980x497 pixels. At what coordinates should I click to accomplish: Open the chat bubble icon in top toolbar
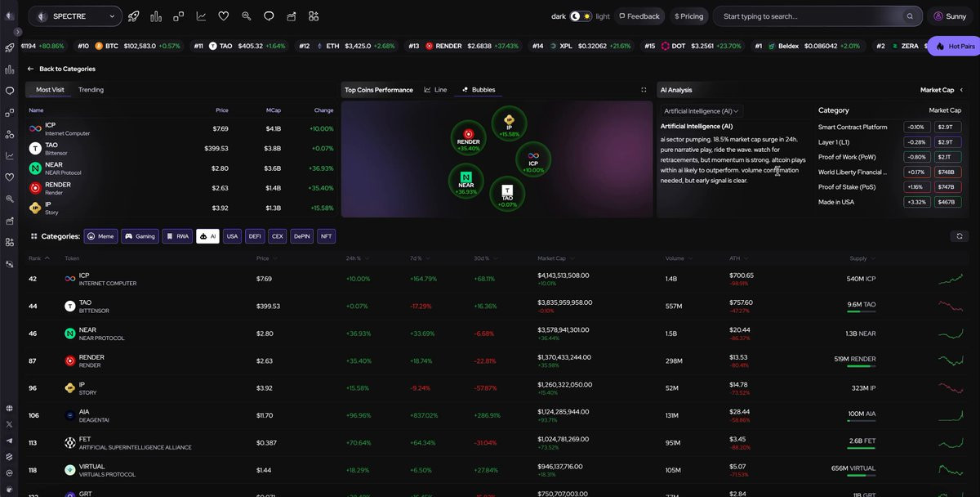(x=269, y=16)
